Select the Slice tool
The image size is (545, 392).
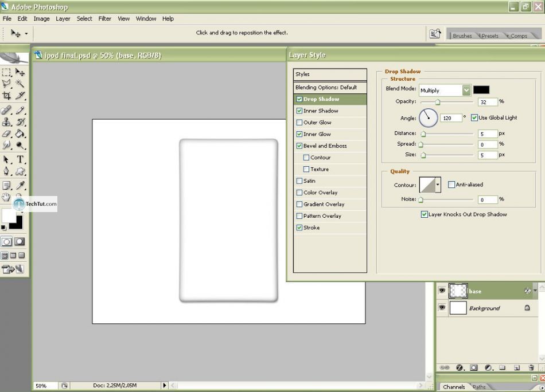click(20, 96)
